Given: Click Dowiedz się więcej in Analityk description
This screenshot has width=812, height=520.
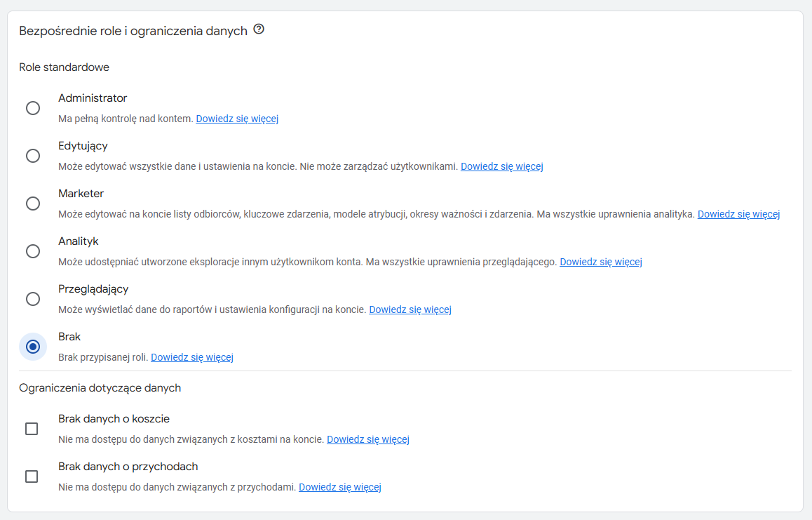Looking at the screenshot, I should click(600, 262).
